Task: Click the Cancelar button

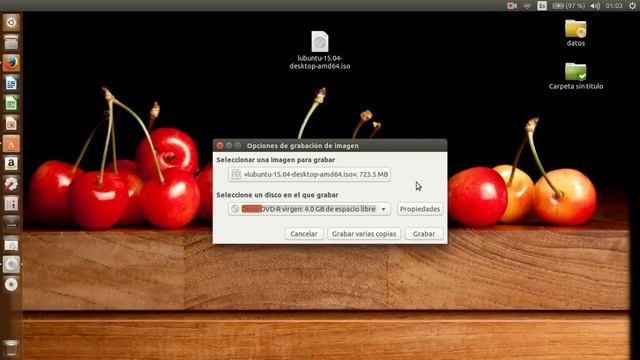Action: click(x=304, y=234)
